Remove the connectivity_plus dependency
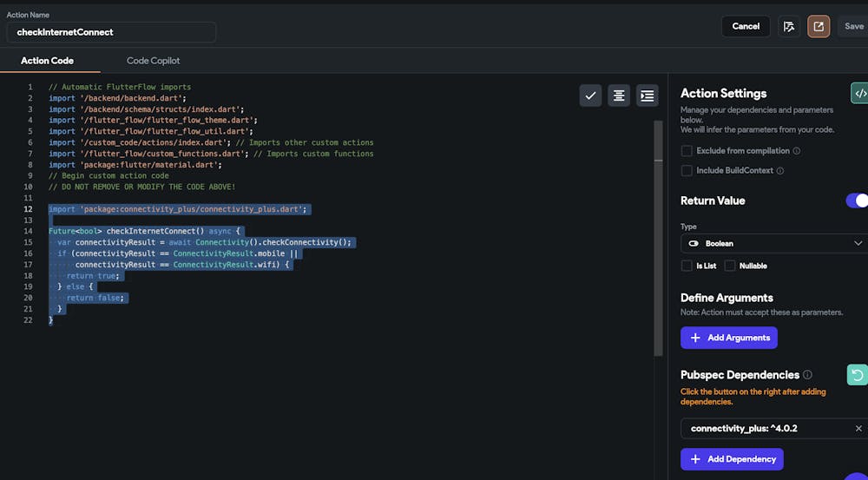Viewport: 868px width, 480px height. coord(858,429)
